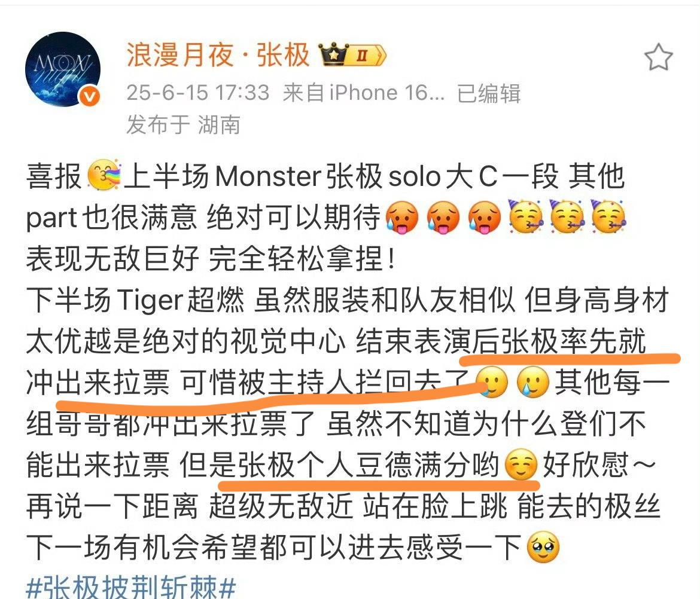This screenshot has height=599, width=700.
Task: Click the 已编辑 edited label
Action: 489,93
